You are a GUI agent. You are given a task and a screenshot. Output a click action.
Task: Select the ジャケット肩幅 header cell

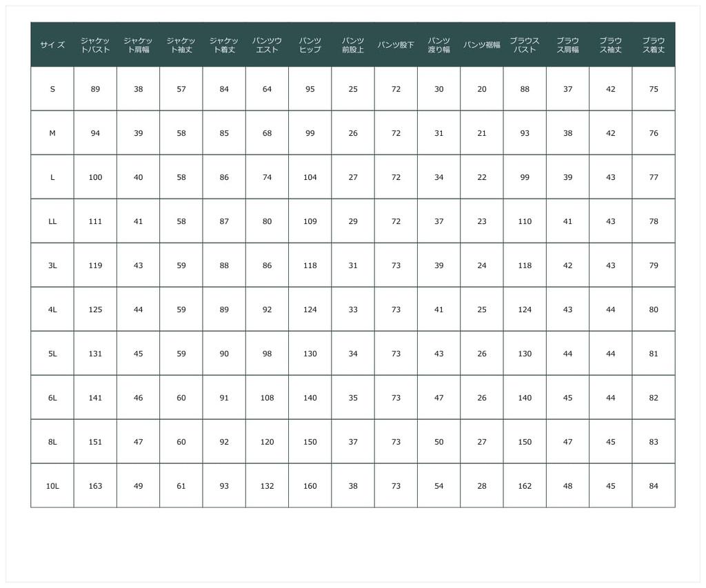138,45
